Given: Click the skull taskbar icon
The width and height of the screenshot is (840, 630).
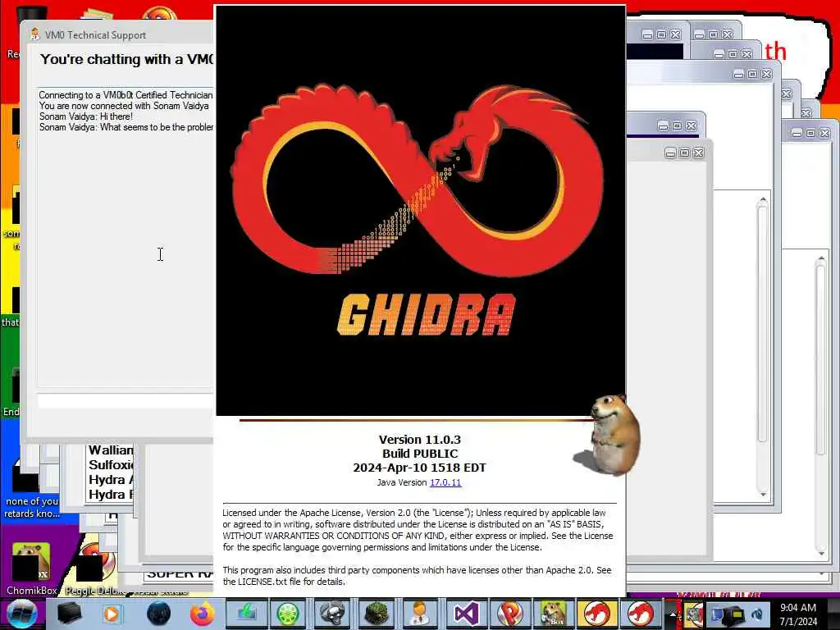Looking at the screenshot, I should click(x=332, y=614).
